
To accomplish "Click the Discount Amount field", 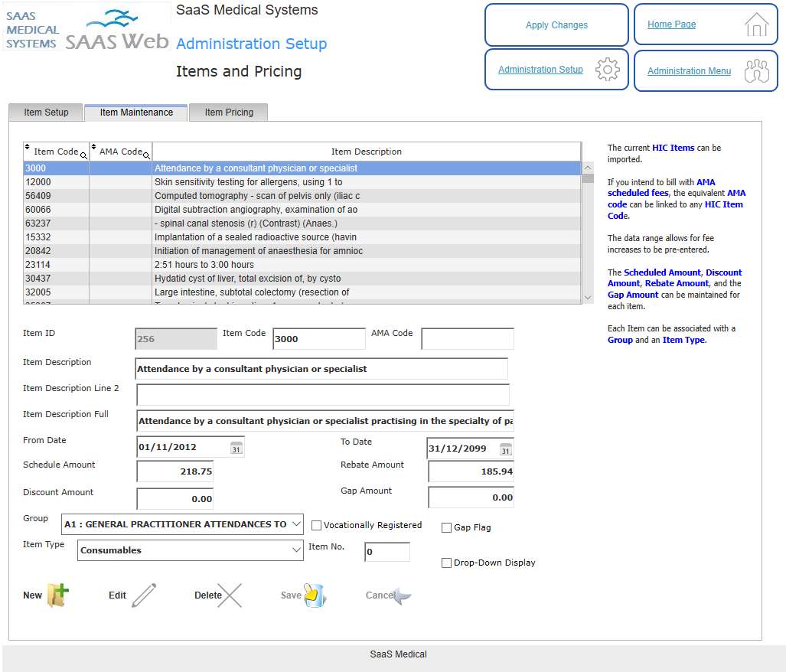I will click(175, 499).
